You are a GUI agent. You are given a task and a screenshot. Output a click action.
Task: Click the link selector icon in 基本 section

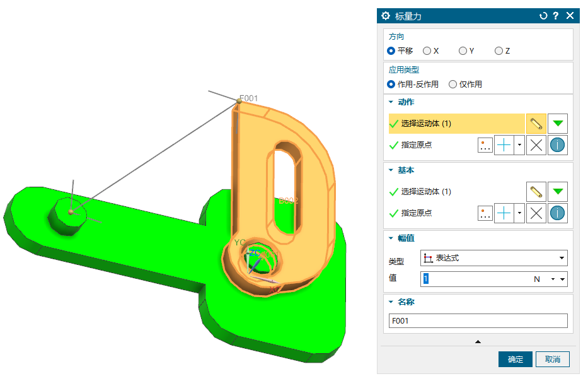coord(536,192)
